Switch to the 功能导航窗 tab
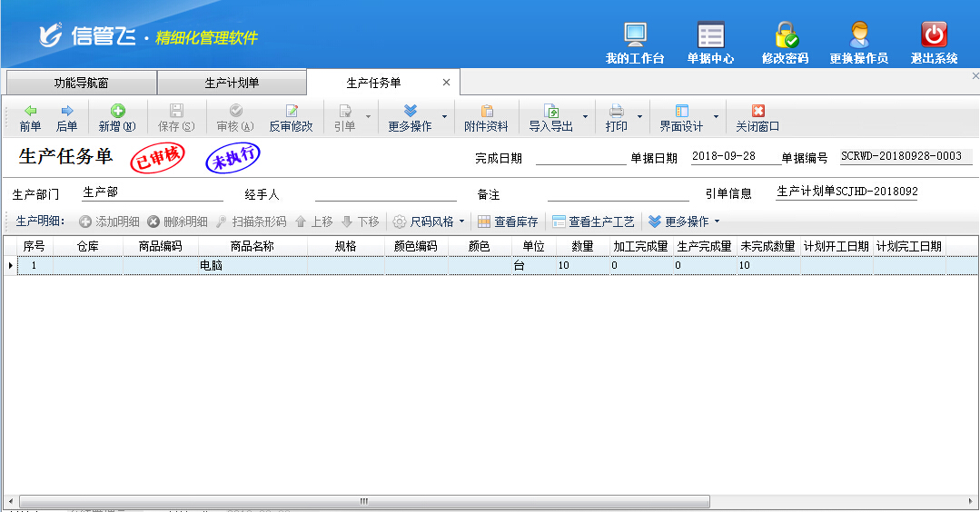 pos(81,83)
